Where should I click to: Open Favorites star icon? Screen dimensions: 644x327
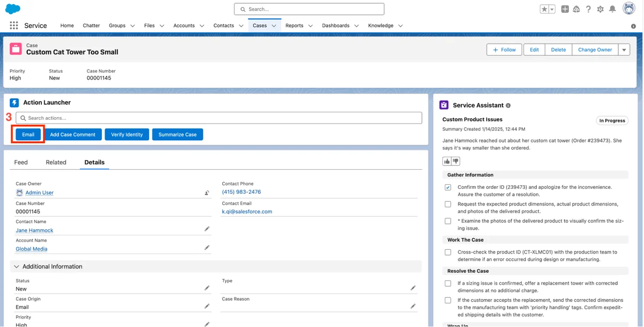coord(544,9)
